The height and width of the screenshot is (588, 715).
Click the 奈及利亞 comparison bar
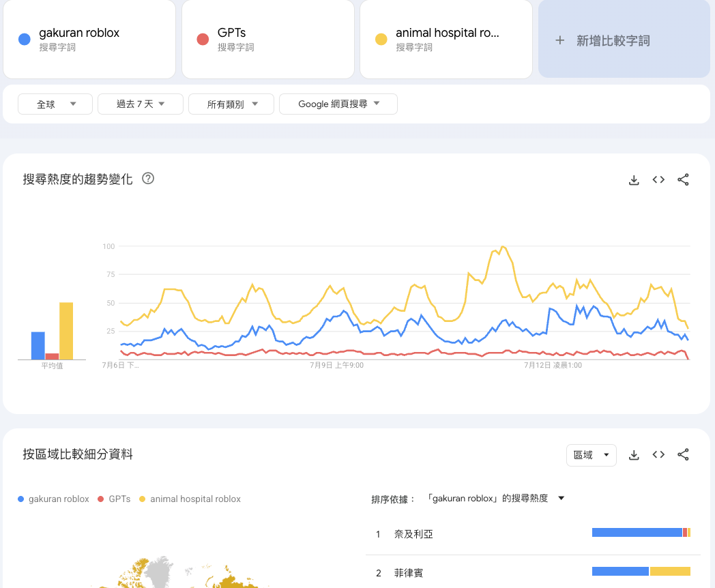(x=641, y=532)
